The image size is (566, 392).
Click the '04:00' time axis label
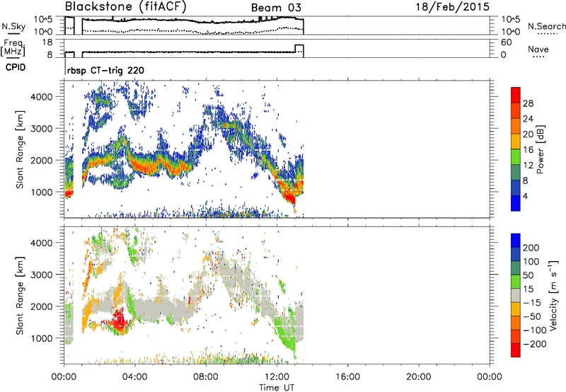point(134,377)
